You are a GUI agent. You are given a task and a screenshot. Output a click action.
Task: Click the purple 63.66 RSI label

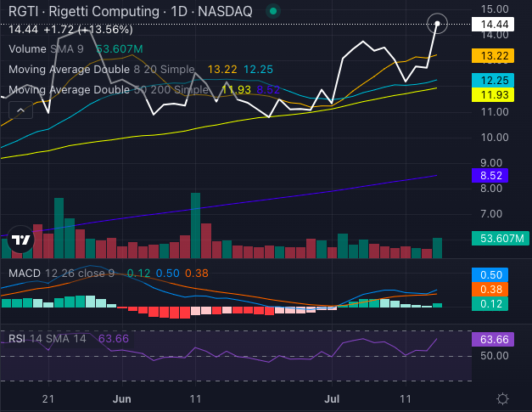(493, 339)
